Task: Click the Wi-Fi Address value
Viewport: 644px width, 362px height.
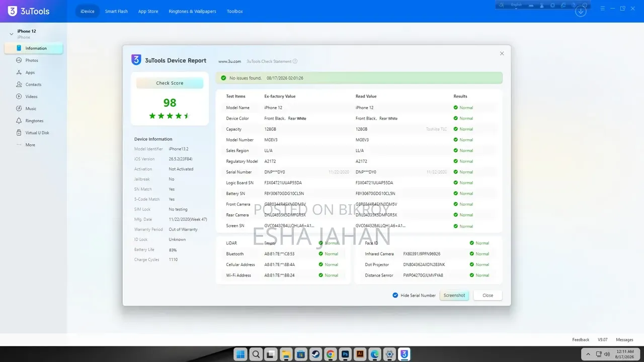Action: pyautogui.click(x=279, y=275)
